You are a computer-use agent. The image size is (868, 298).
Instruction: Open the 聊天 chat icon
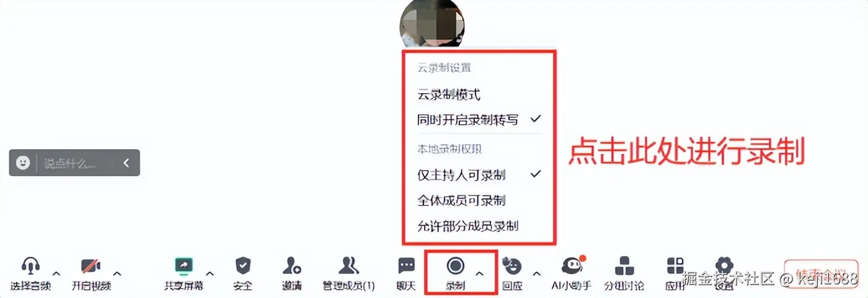tap(406, 266)
